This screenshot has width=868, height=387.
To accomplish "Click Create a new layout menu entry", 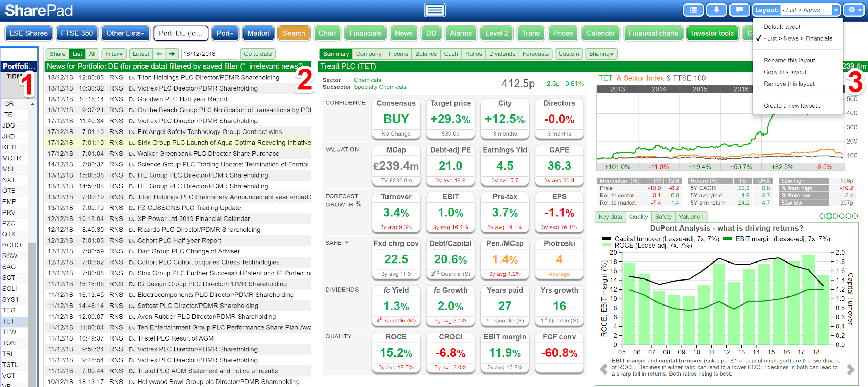I will click(792, 106).
